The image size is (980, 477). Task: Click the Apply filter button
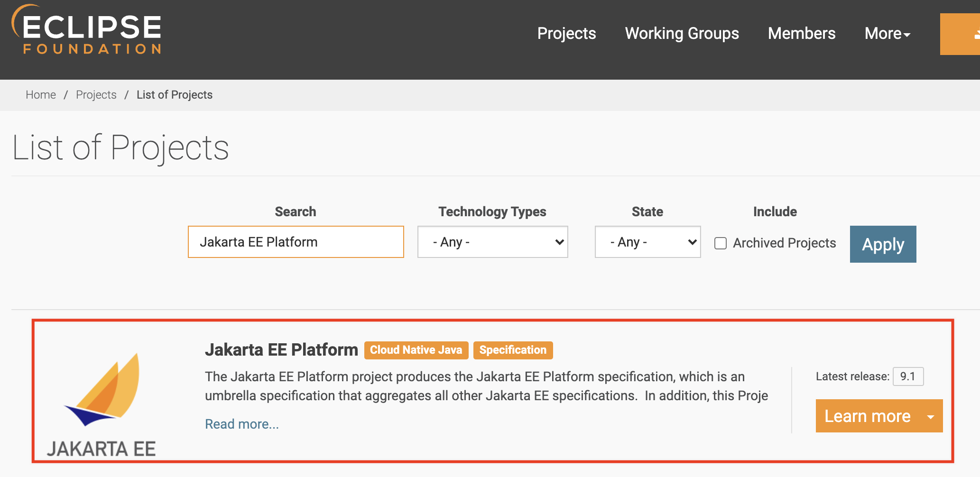[883, 244]
